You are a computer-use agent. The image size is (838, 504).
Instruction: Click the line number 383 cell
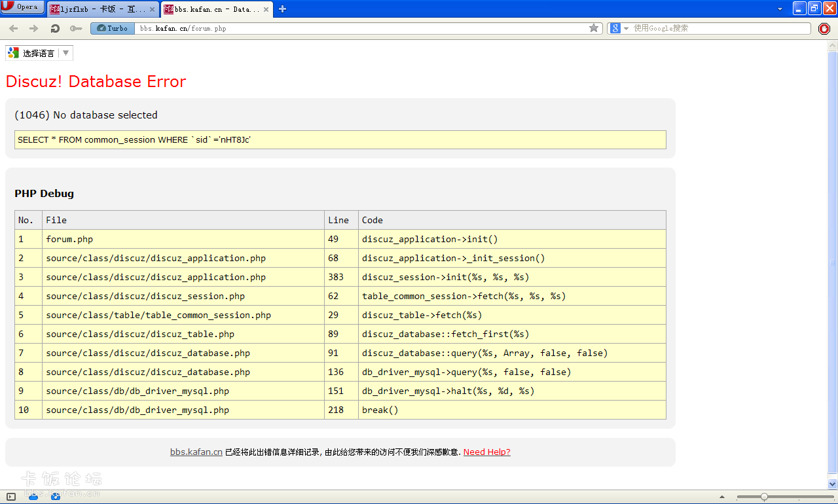tap(341, 277)
